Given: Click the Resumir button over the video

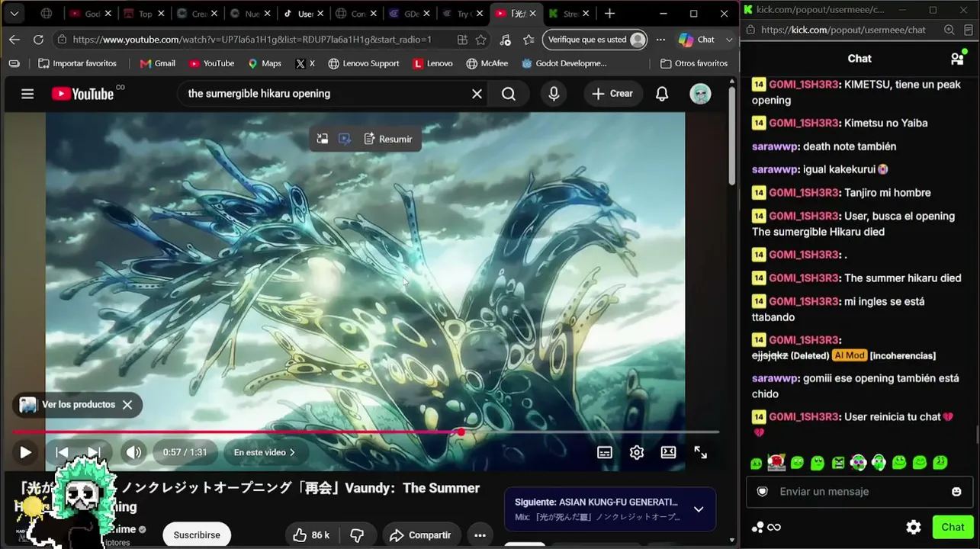Looking at the screenshot, I should tap(388, 139).
